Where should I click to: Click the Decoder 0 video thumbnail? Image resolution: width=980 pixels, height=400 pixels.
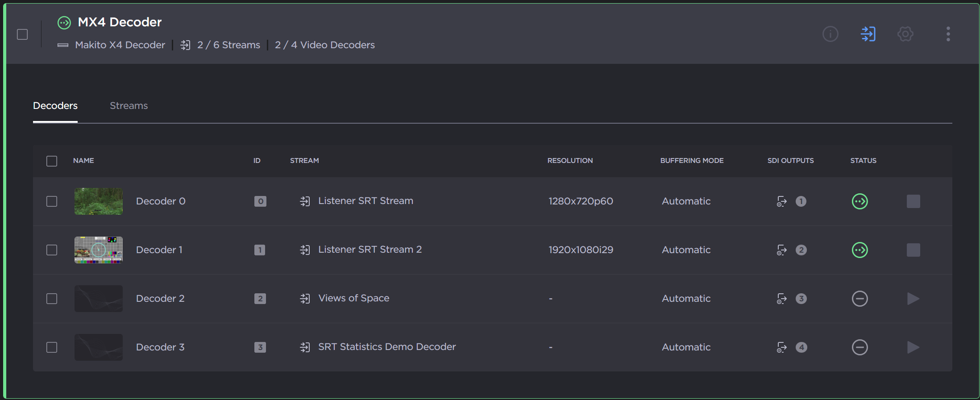[99, 201]
